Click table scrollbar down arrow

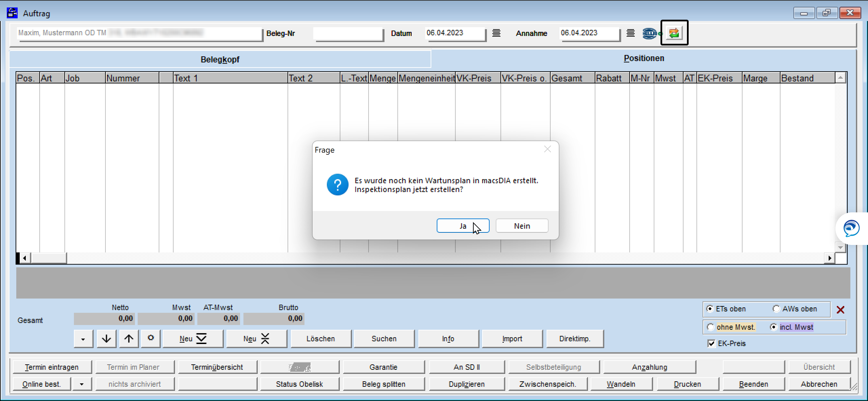[840, 247]
